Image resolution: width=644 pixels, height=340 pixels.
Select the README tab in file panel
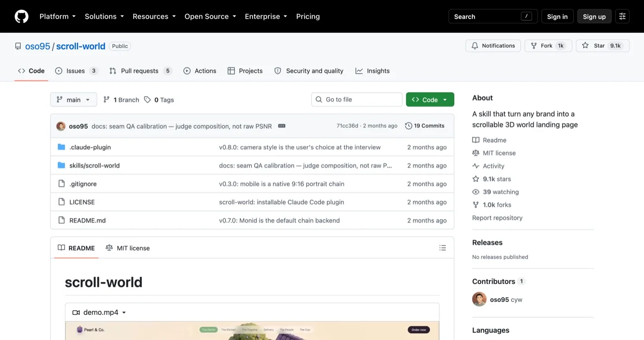76,248
